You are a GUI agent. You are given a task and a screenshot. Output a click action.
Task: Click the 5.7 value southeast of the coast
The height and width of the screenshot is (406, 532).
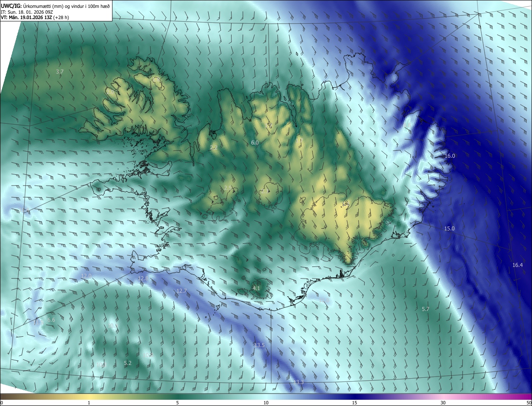click(426, 309)
